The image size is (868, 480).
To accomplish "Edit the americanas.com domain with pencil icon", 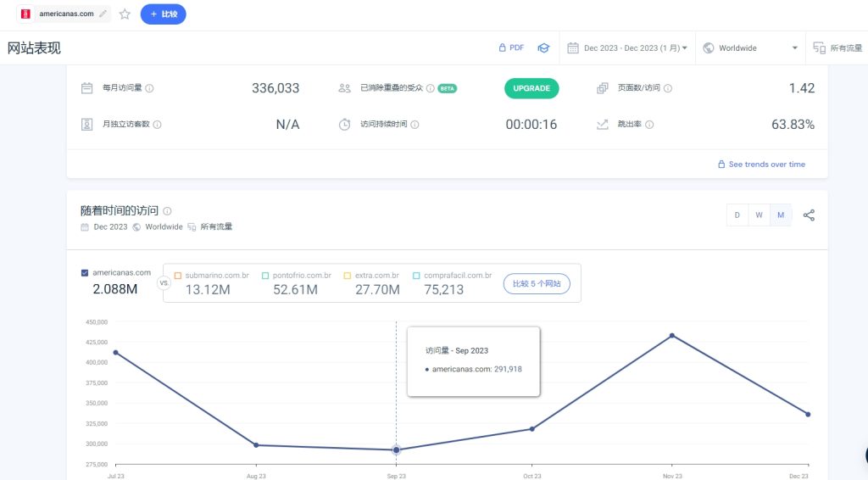I will click(x=103, y=14).
